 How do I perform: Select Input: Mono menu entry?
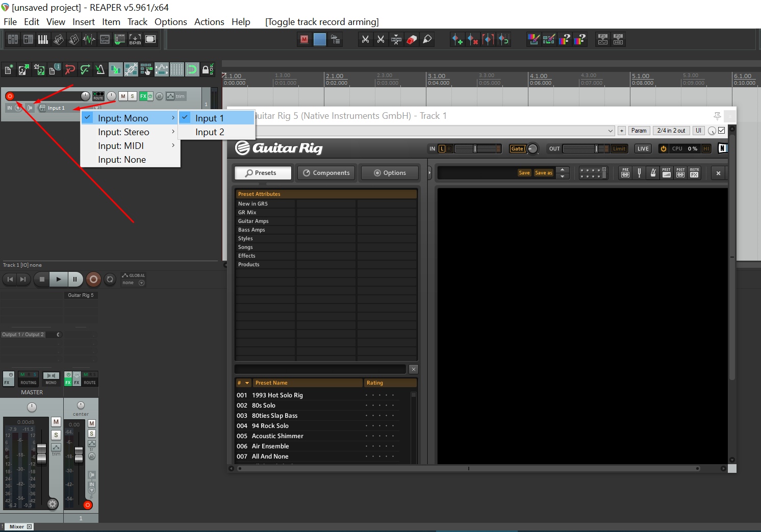point(130,118)
